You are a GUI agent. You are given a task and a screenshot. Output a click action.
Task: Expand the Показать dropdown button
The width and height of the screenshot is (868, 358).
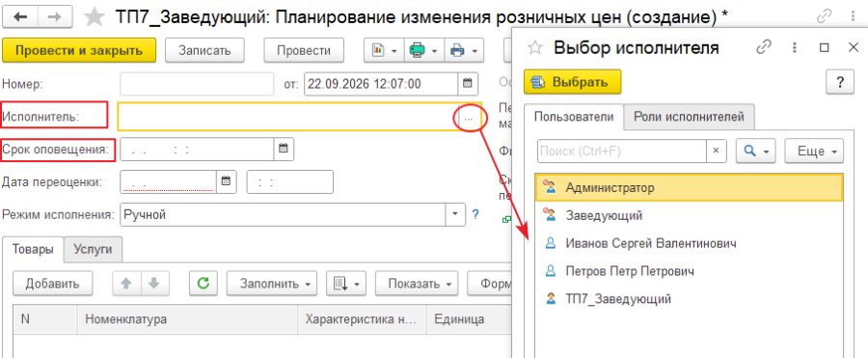[417, 283]
